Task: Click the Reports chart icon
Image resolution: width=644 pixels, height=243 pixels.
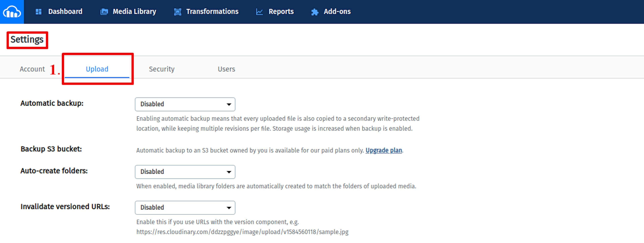Action: click(x=259, y=12)
